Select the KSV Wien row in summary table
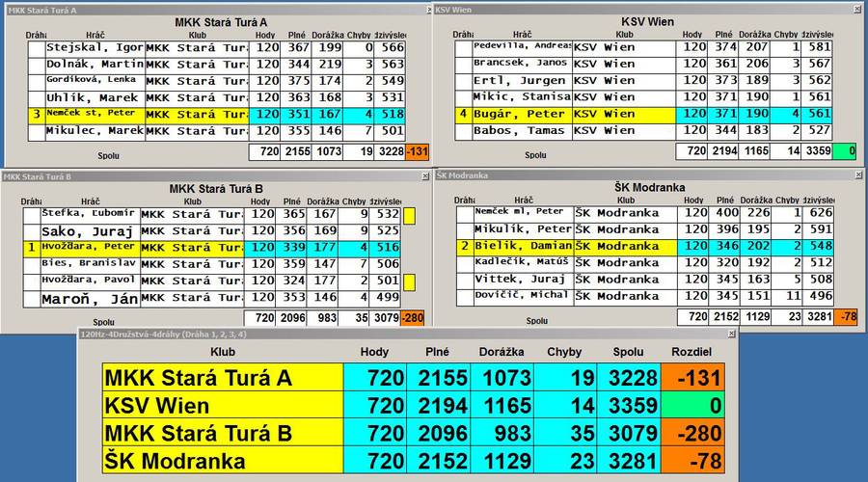868x482 pixels. [222, 406]
